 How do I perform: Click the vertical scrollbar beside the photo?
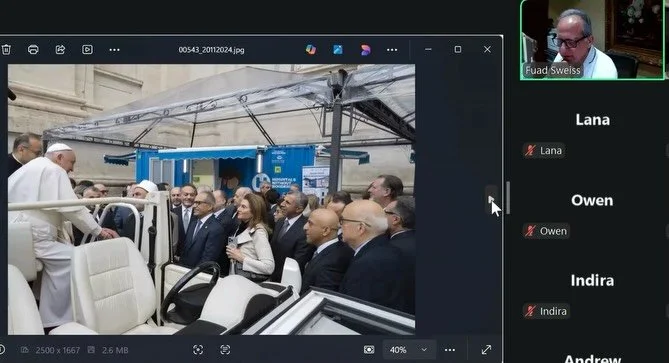(x=507, y=198)
